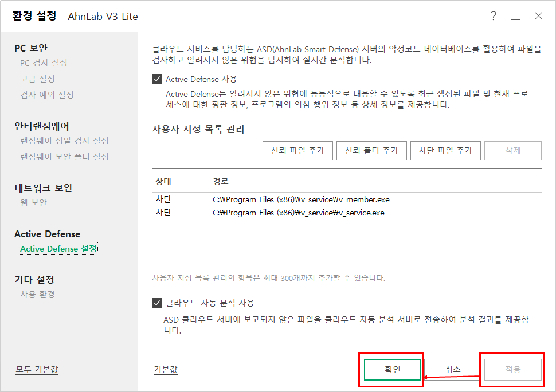This screenshot has width=556, height=392.
Task: Cancel changes with 취소 button
Action: [452, 370]
